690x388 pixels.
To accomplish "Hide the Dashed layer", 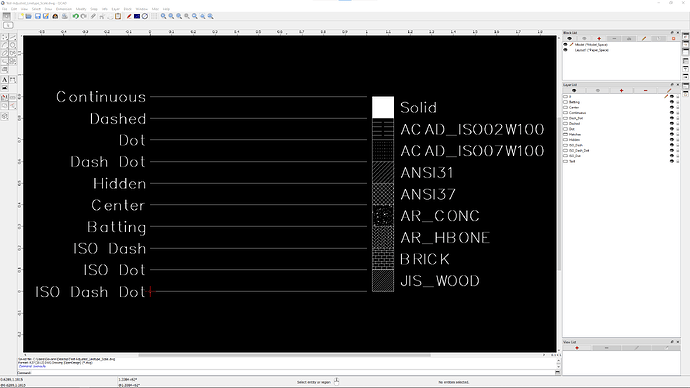I will pyautogui.click(x=672, y=124).
